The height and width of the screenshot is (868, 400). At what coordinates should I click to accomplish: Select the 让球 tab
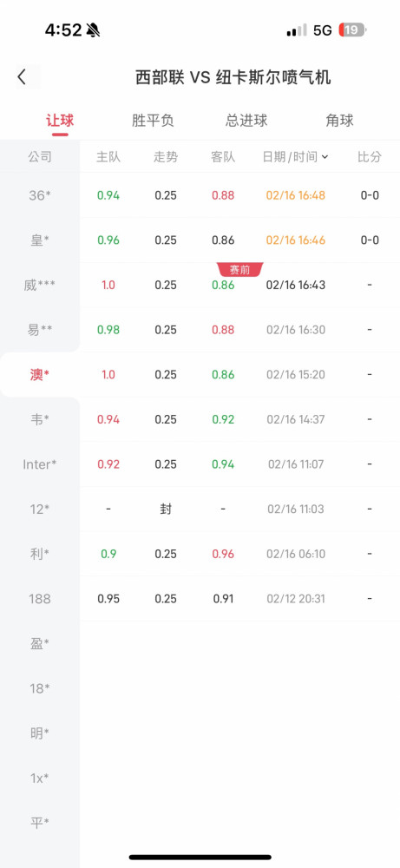click(x=60, y=121)
